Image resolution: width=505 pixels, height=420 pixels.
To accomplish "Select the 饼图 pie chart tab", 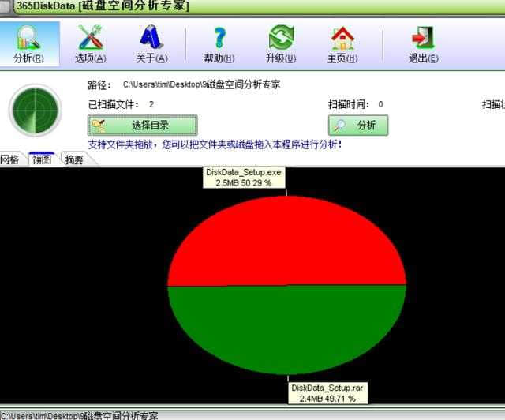I will click(x=41, y=159).
